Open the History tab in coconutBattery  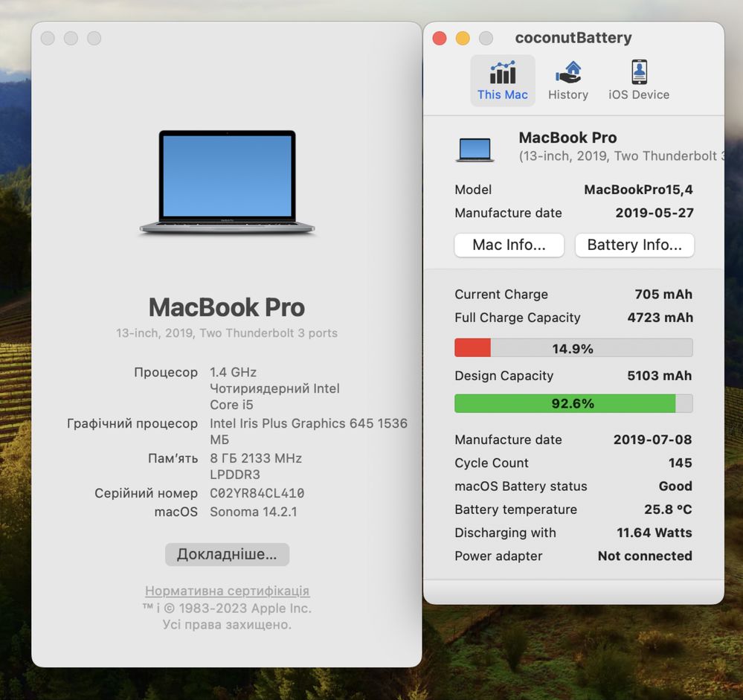tap(568, 80)
